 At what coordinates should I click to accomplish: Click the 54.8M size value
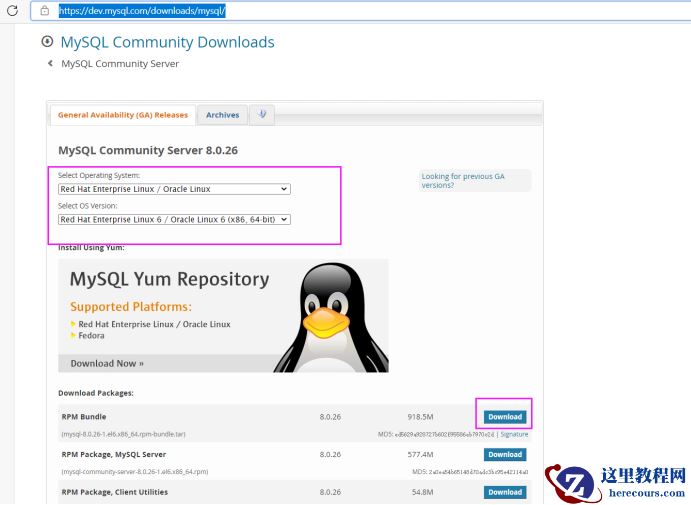[x=423, y=492]
